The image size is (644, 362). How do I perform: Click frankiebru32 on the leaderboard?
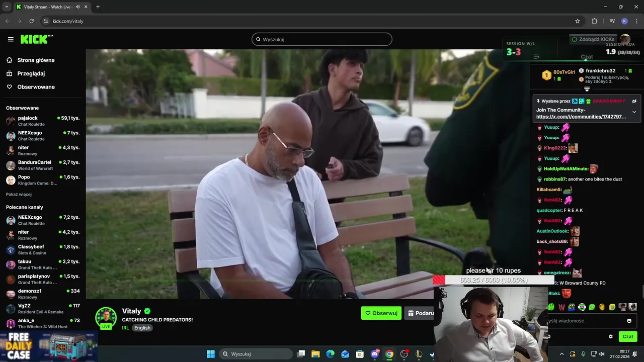coord(600,71)
